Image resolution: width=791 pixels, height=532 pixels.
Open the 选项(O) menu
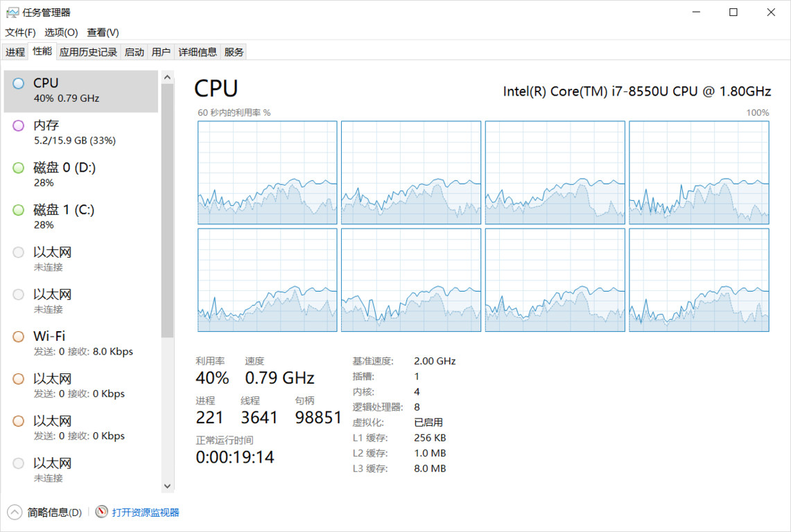click(x=61, y=33)
